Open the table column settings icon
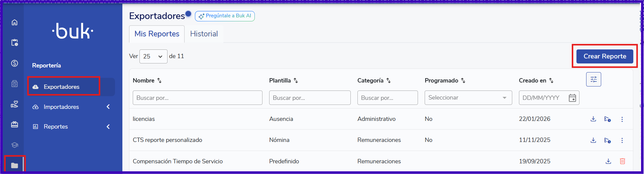This screenshot has width=644, height=174. pos(594,79)
